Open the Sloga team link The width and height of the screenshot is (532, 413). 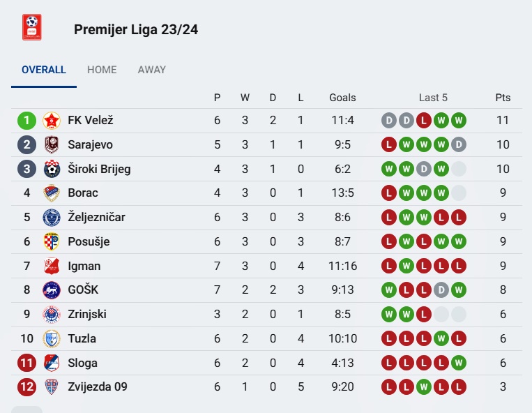coord(82,363)
